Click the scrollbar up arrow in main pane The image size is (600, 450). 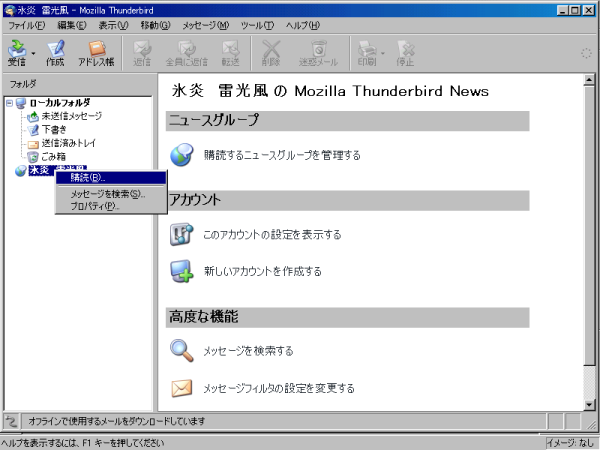tap(589, 80)
